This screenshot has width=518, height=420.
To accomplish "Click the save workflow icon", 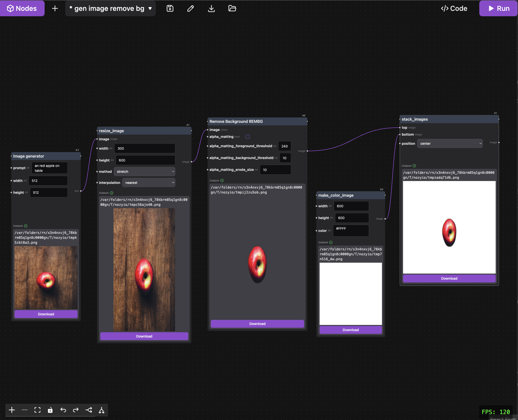I will pos(170,8).
